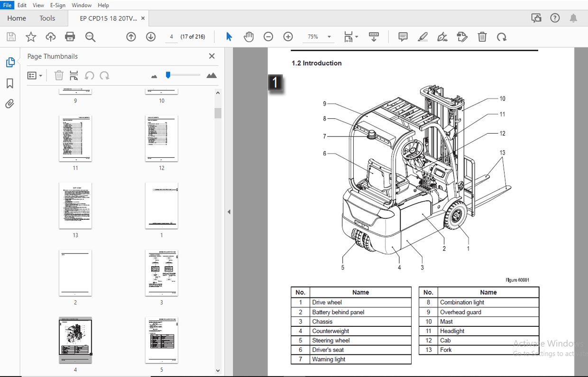Open the Sign document pen tool

tap(442, 37)
